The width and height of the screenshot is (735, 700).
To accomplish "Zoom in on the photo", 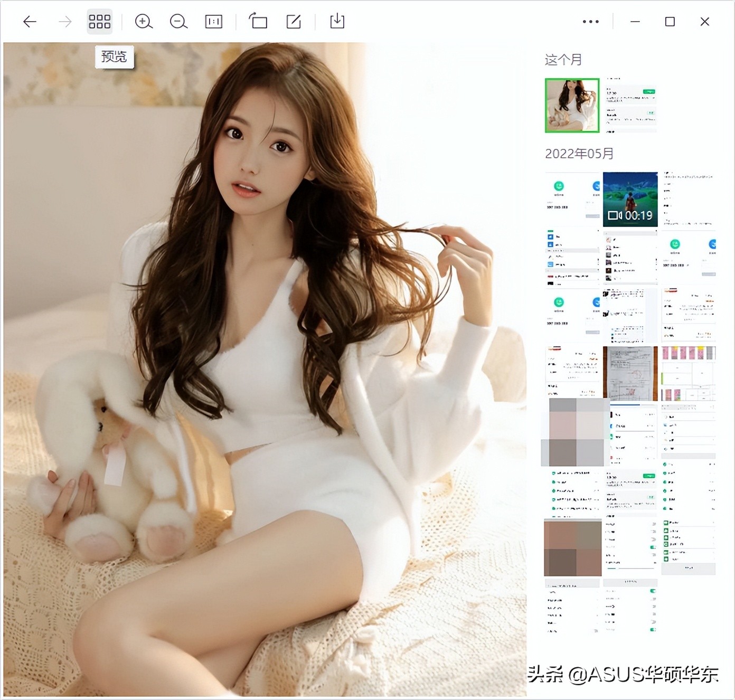I will tap(144, 22).
